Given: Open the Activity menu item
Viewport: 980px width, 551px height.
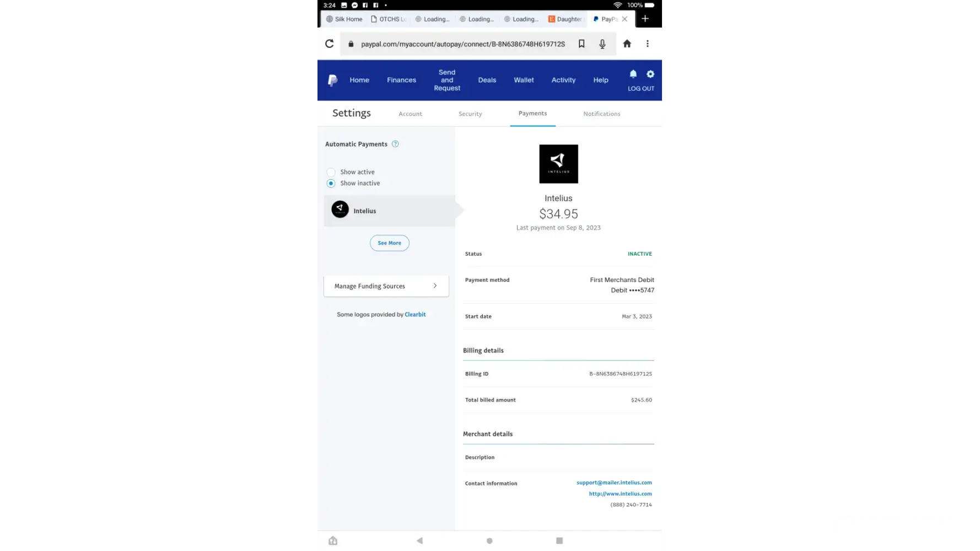Looking at the screenshot, I should [563, 80].
